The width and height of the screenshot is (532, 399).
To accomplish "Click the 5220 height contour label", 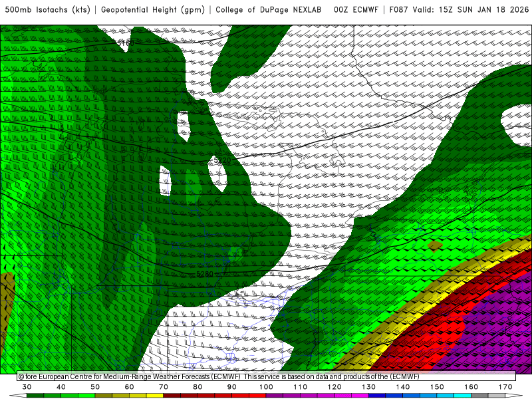I will [222, 160].
